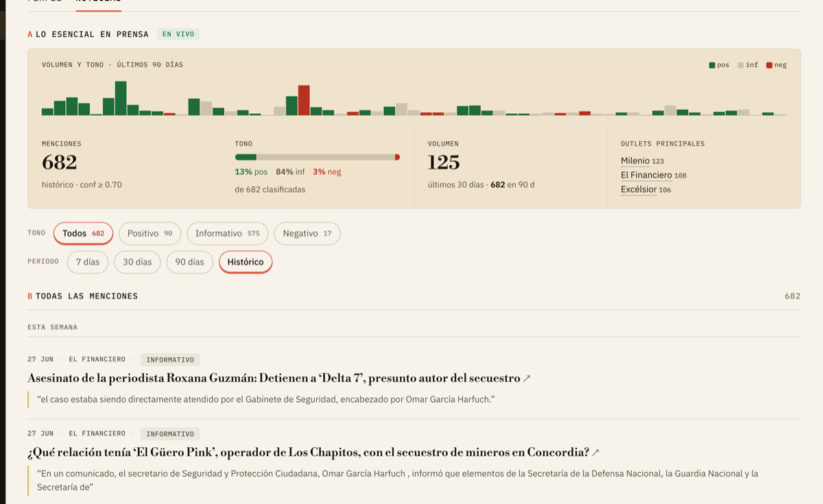Click the tallest red bar in the chart
823x504 pixels.
[x=304, y=100]
